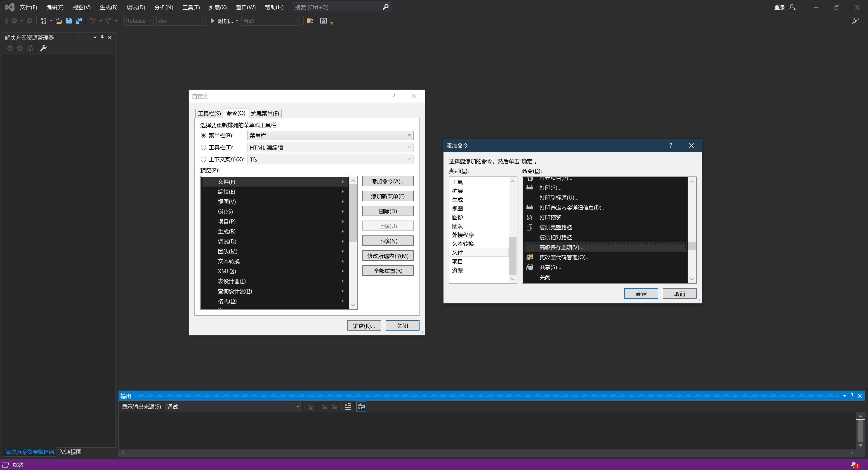Click the Clear All output icon
The height and width of the screenshot is (470, 868).
tap(347, 407)
